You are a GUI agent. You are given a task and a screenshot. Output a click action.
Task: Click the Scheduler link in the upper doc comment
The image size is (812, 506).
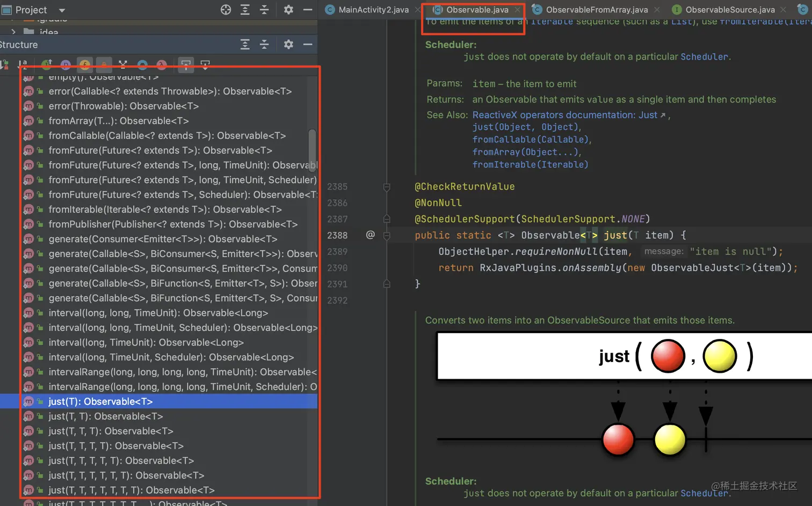click(704, 57)
